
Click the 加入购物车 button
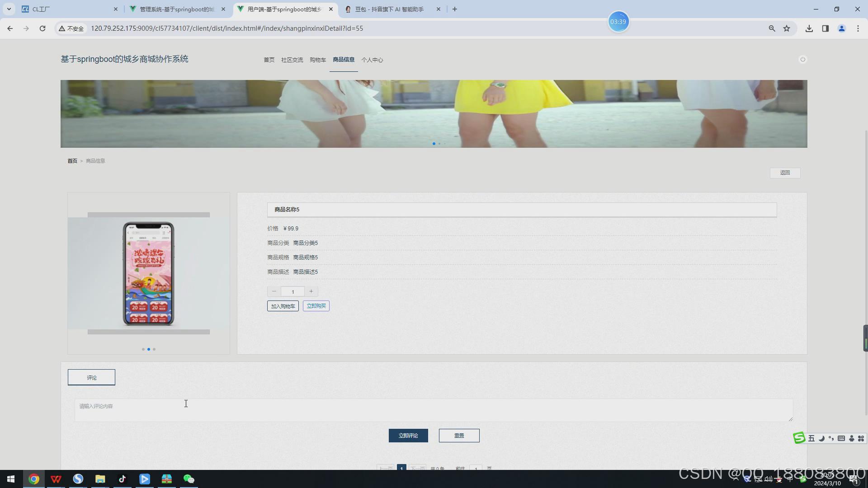[283, 306]
